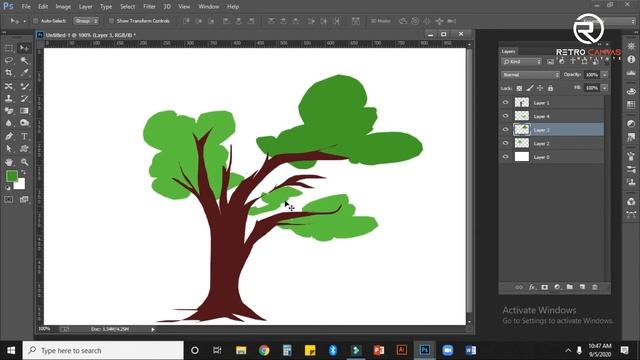
Task: Click the foreground green color swatch
Action: pyautogui.click(x=11, y=176)
